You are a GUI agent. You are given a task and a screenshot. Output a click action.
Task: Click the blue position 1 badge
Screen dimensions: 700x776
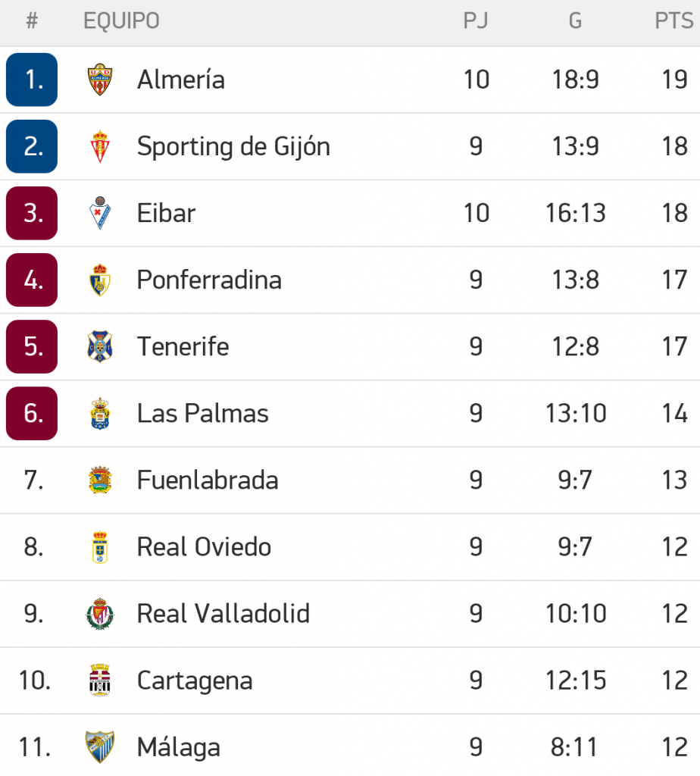(32, 80)
